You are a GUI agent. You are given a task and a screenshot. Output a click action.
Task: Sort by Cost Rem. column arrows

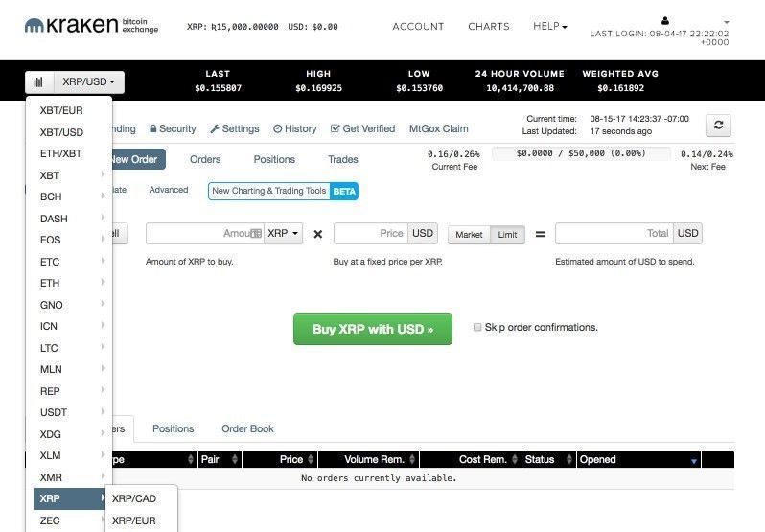(x=515, y=459)
